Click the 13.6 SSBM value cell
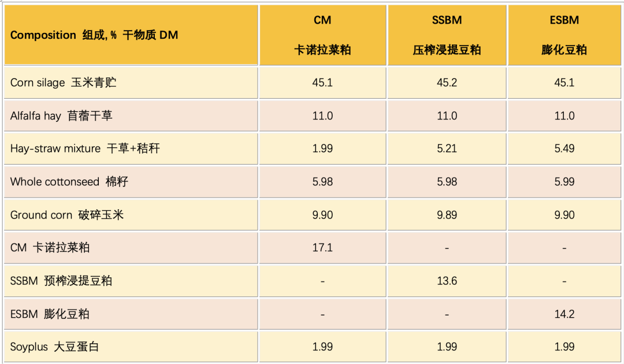The height and width of the screenshot is (364, 624). [447, 281]
